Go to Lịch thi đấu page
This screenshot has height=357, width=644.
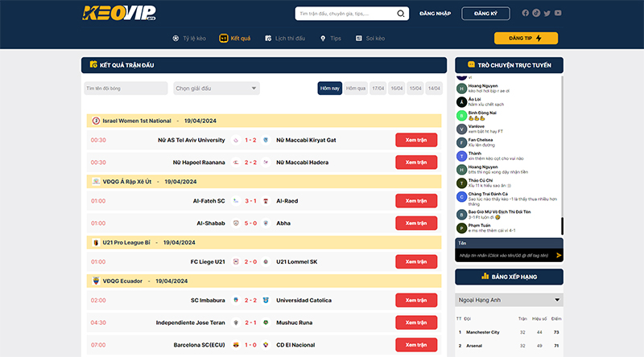pos(285,38)
